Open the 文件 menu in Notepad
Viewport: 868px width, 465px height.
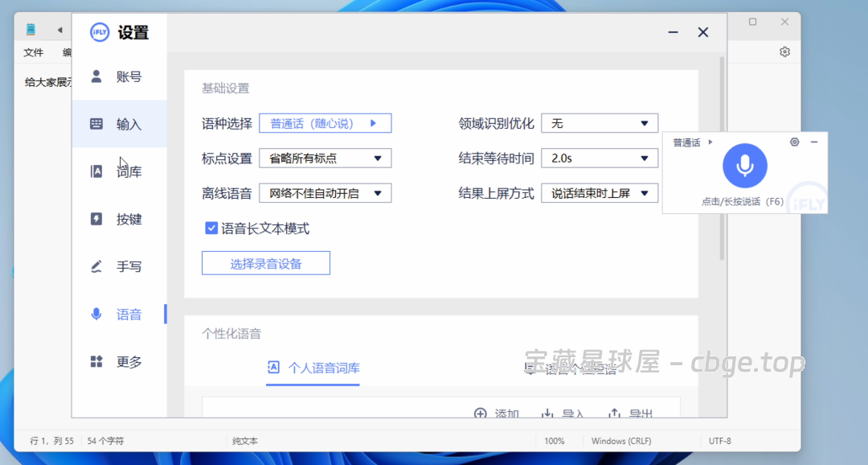33,51
